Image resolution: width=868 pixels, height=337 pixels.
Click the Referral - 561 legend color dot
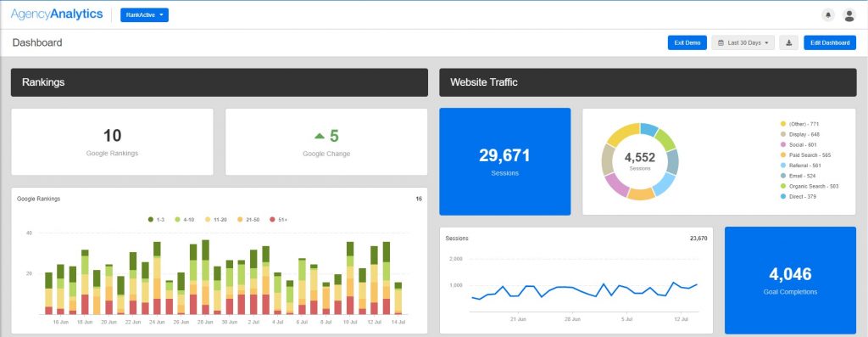783,166
